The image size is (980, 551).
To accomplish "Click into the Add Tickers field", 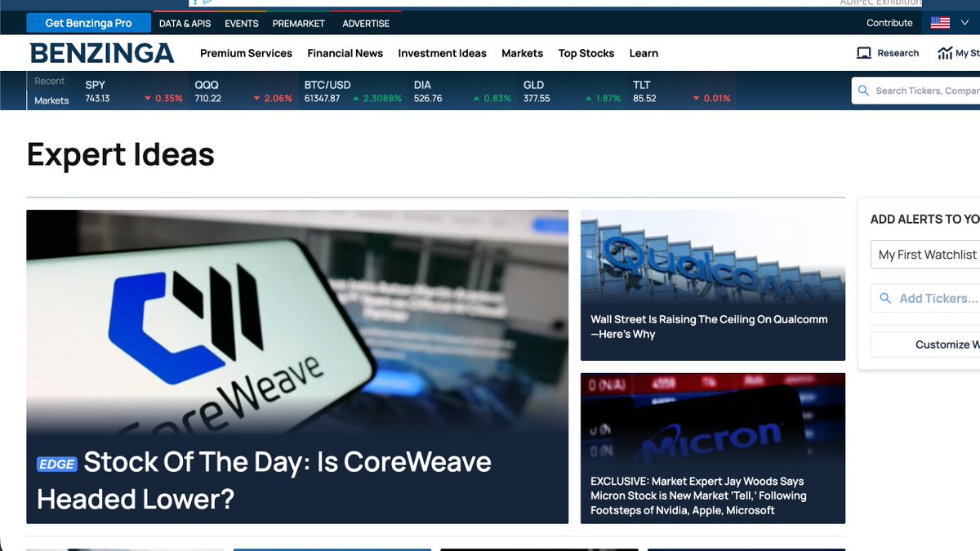I will (x=925, y=299).
